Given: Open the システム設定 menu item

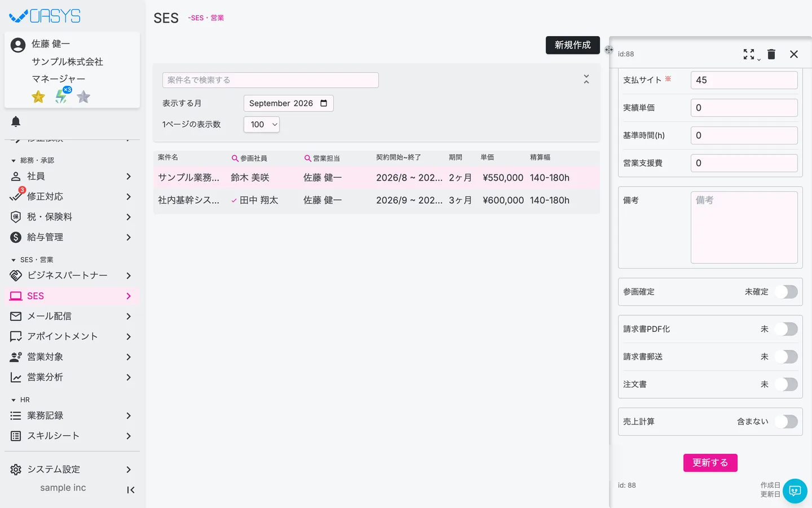Looking at the screenshot, I should click(x=72, y=470).
